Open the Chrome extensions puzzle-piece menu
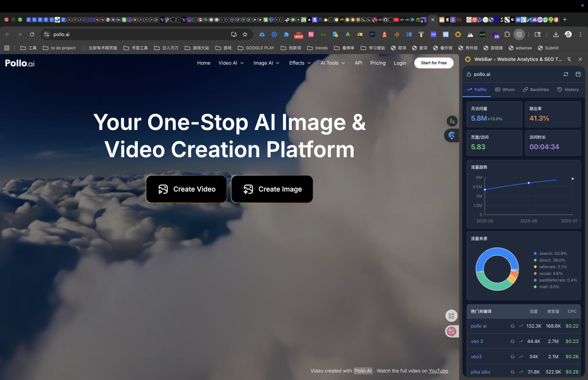The width and height of the screenshot is (588, 380). tap(507, 34)
